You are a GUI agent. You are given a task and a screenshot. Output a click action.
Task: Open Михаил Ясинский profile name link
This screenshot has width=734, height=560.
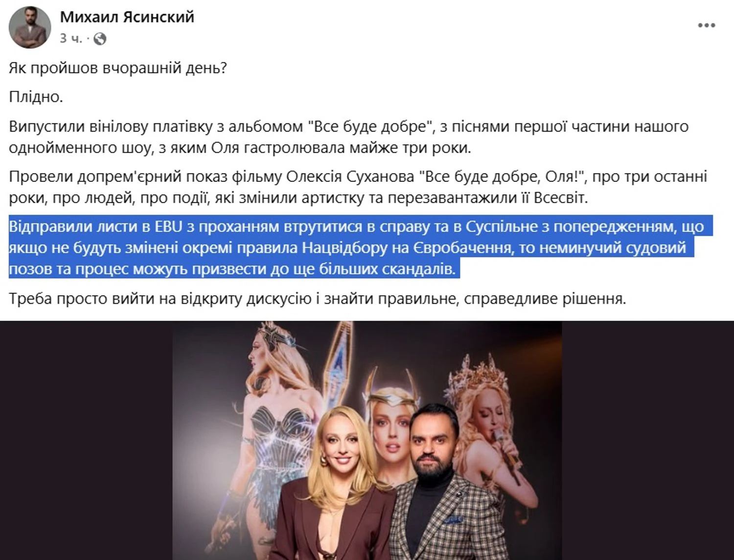click(x=127, y=17)
